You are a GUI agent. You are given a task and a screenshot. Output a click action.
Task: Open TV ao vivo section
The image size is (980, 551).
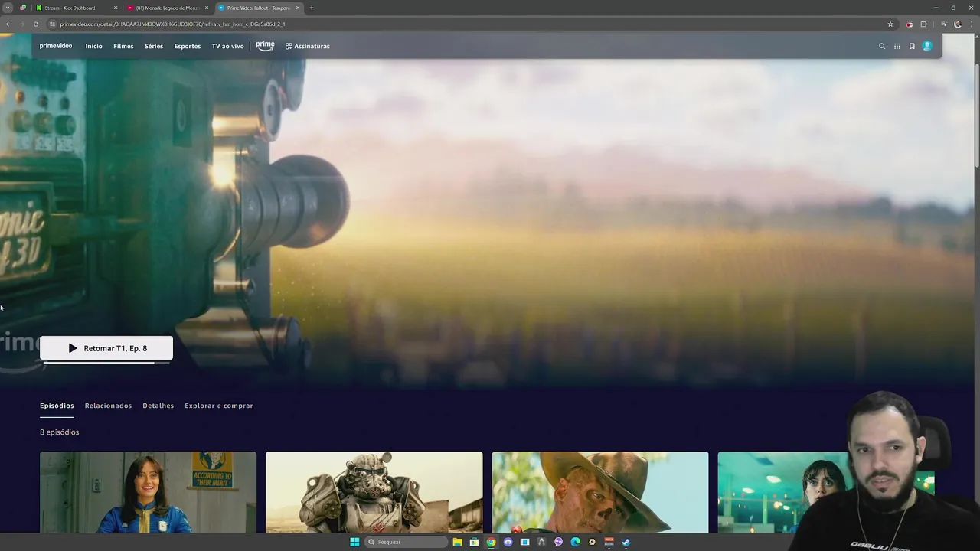tap(228, 46)
